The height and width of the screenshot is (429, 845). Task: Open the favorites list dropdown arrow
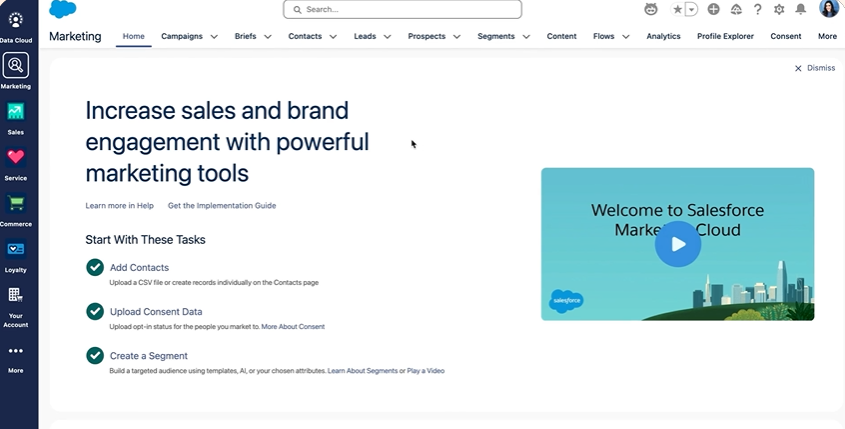click(691, 9)
